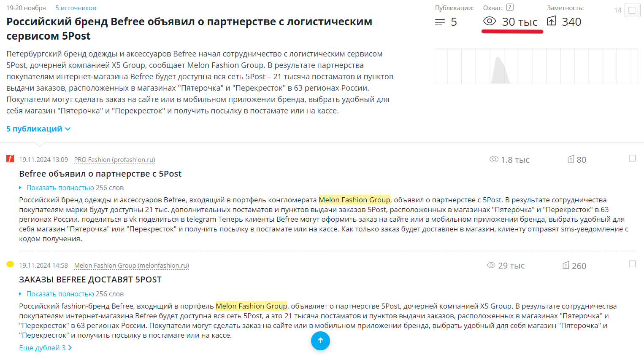Expand full text of Befree объявил о партнерстве article
644x360 pixels.
[x=60, y=188]
